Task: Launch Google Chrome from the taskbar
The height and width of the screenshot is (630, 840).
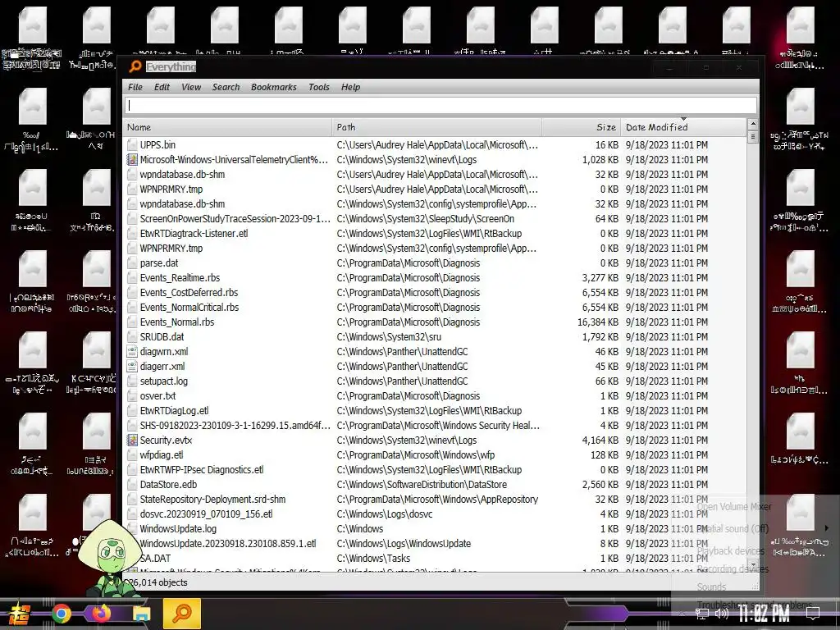Action: tap(61, 614)
